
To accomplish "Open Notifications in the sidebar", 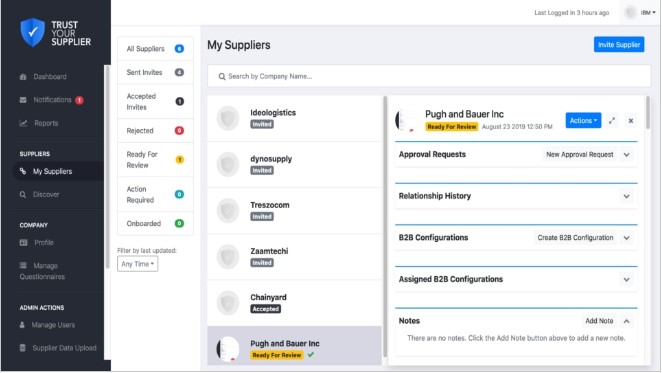I will coord(52,100).
